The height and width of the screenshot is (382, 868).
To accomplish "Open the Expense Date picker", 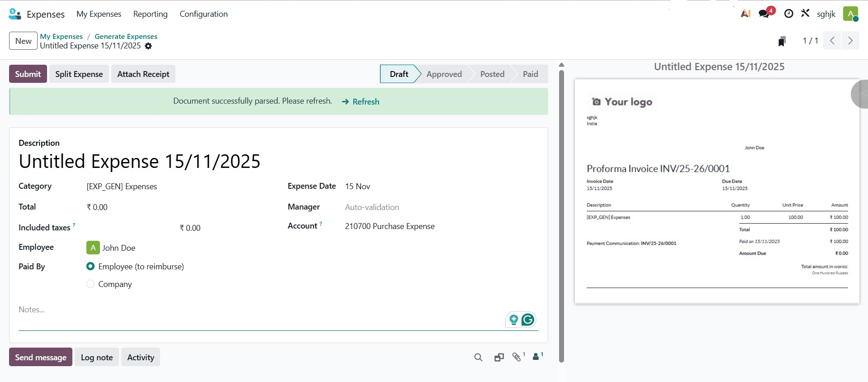I will 441,186.
